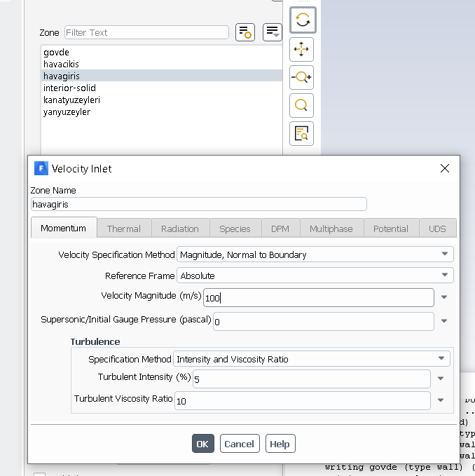Select the yanyuzeyler zone
The image size is (475, 476).
pos(162,112)
